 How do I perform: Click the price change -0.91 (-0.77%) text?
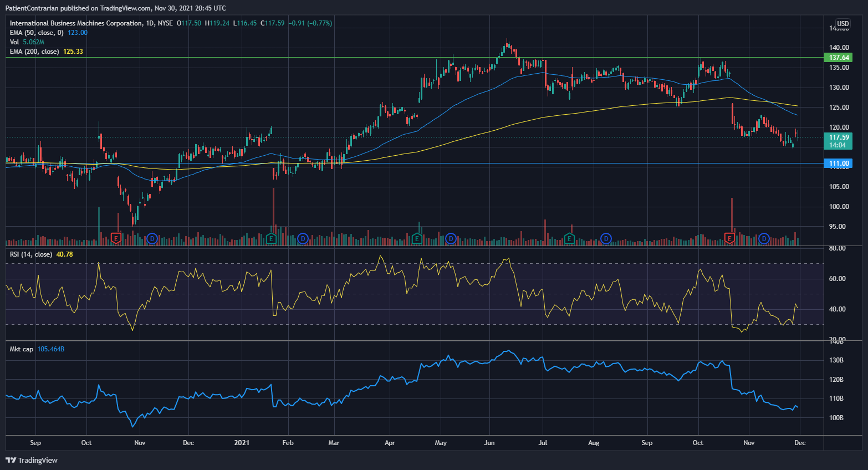tap(310, 23)
